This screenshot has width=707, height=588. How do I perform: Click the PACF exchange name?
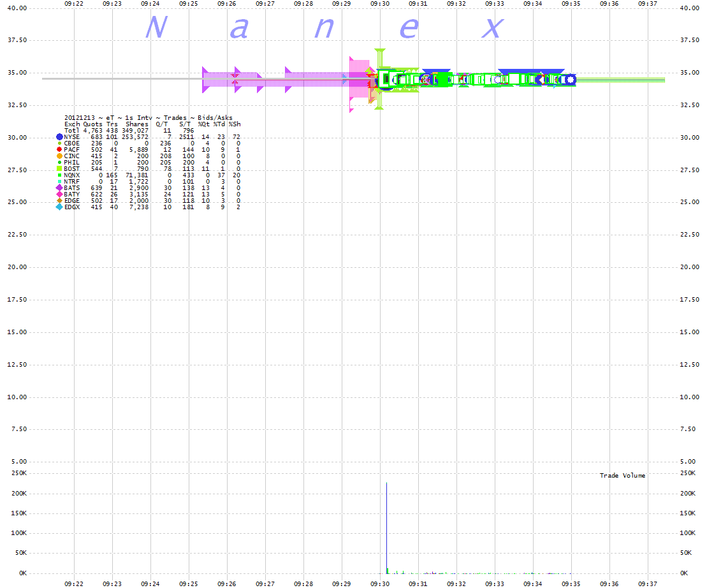pos(71,150)
